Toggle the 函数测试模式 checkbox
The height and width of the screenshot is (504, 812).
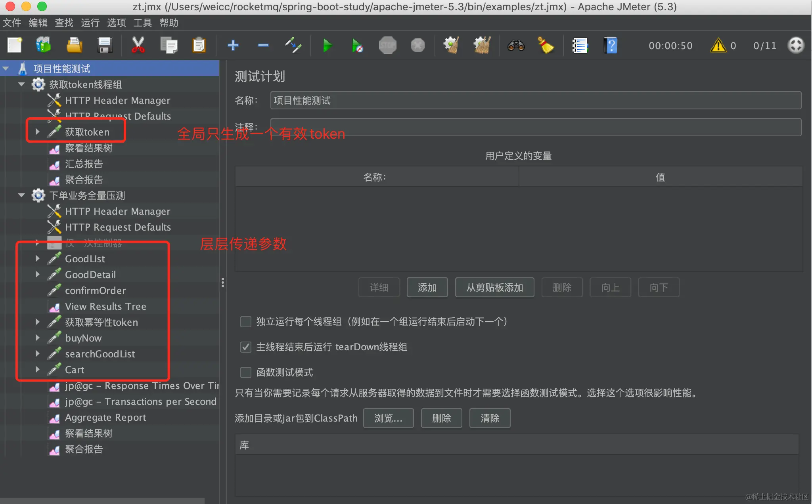pos(246,372)
